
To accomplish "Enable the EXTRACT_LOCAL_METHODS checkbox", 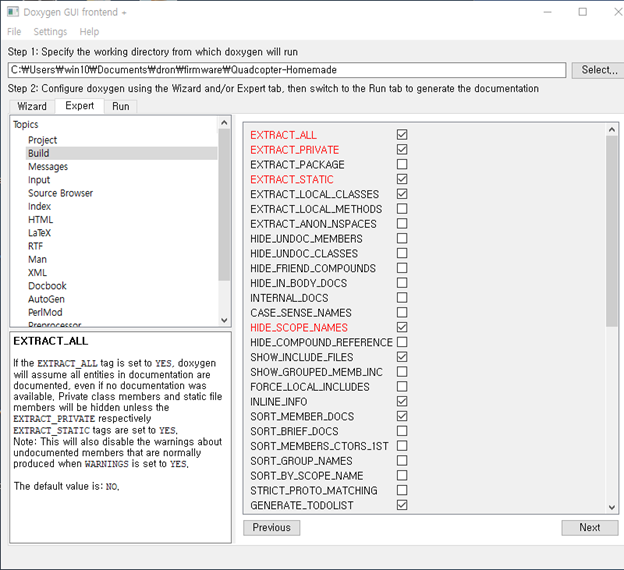I will tap(402, 209).
